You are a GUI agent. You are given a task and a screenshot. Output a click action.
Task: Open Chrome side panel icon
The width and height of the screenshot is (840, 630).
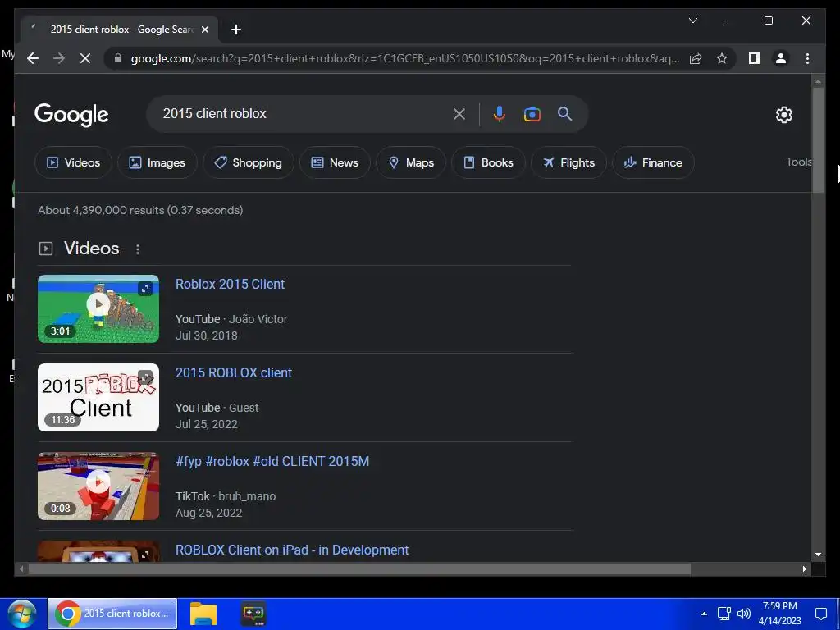pyautogui.click(x=755, y=58)
